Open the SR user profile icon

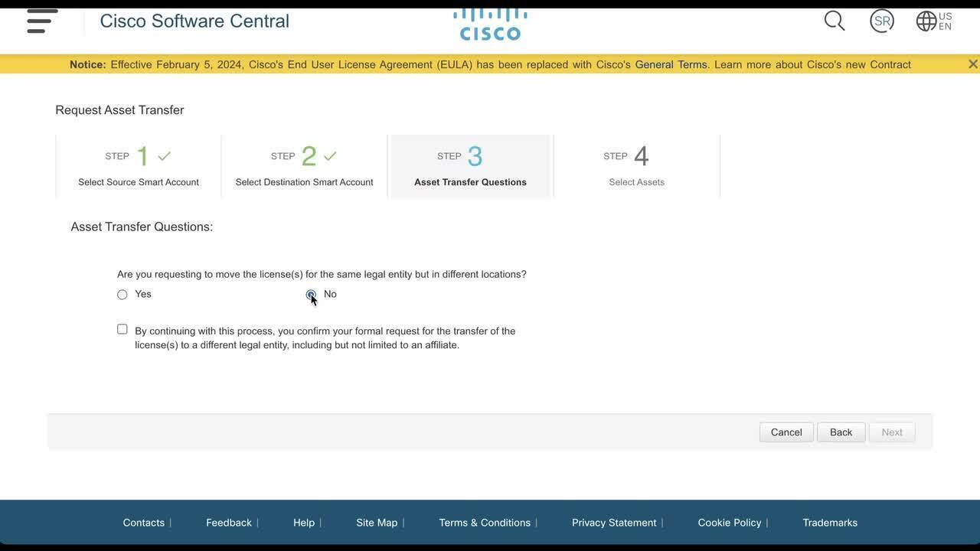point(882,21)
